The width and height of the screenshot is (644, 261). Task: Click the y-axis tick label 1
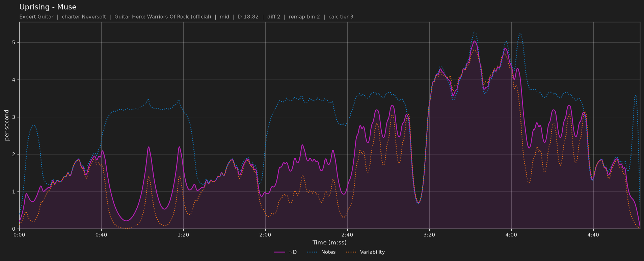(15, 192)
